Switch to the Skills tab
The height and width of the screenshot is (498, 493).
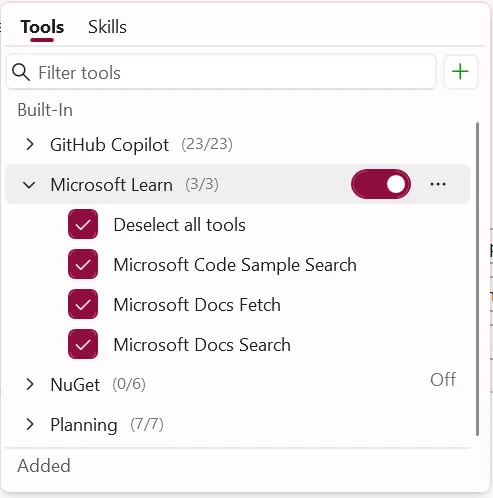coord(107,27)
